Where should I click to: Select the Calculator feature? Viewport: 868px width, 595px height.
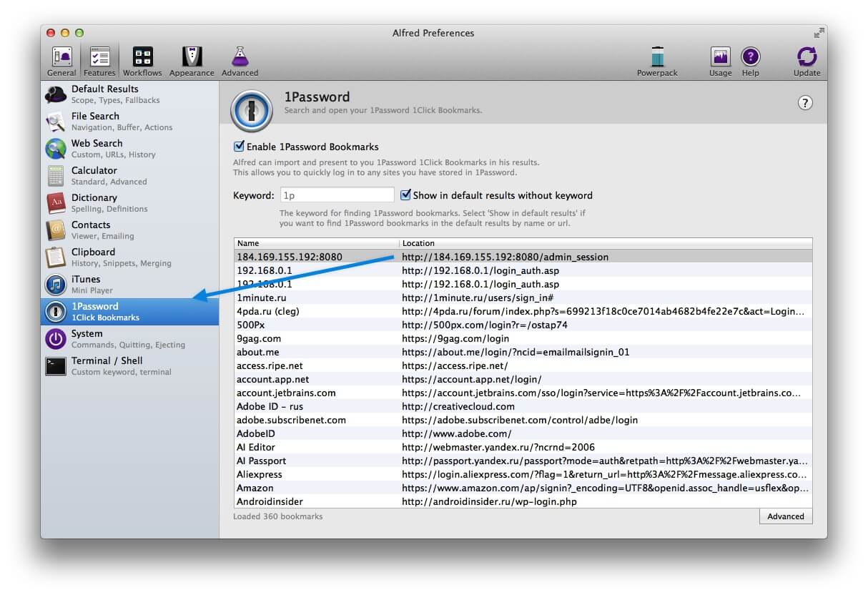point(129,176)
